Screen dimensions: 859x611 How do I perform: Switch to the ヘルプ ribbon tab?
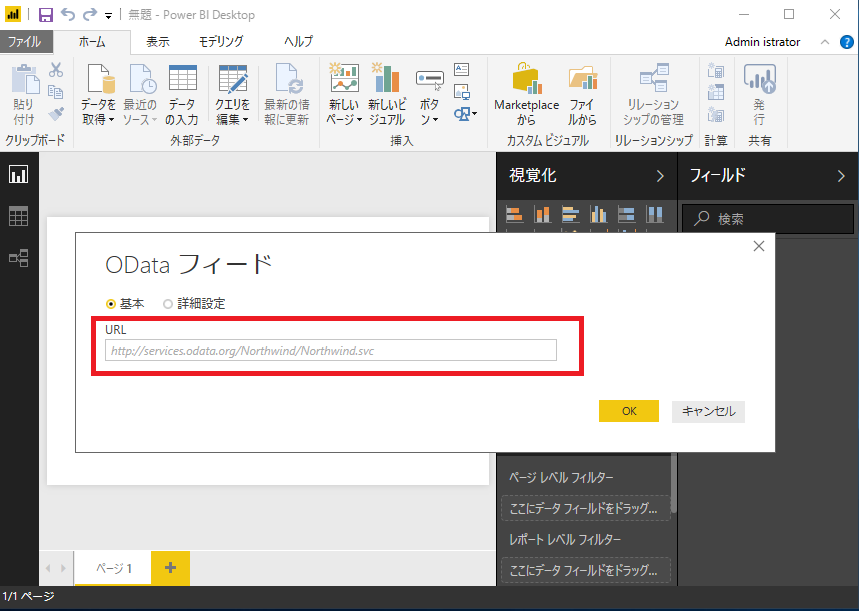pos(298,42)
